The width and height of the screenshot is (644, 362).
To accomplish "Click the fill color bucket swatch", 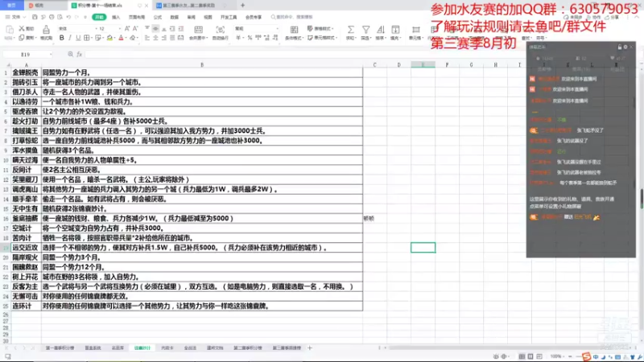I will point(109,38).
